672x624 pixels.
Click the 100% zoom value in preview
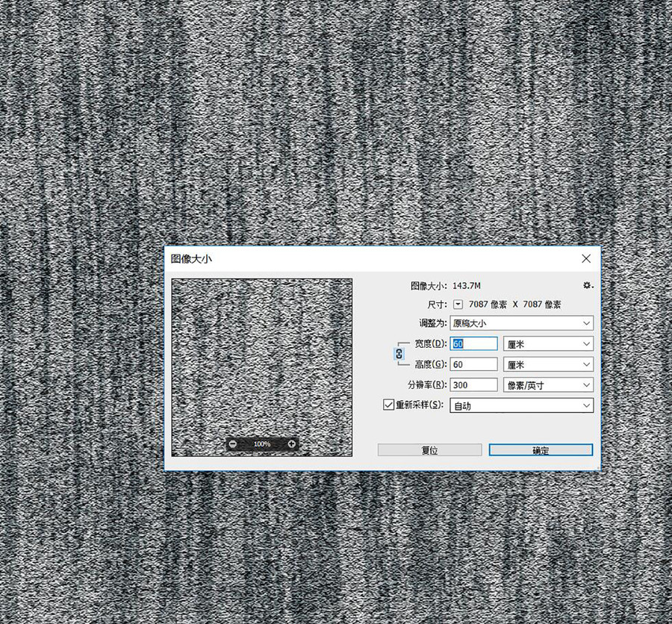(262, 444)
